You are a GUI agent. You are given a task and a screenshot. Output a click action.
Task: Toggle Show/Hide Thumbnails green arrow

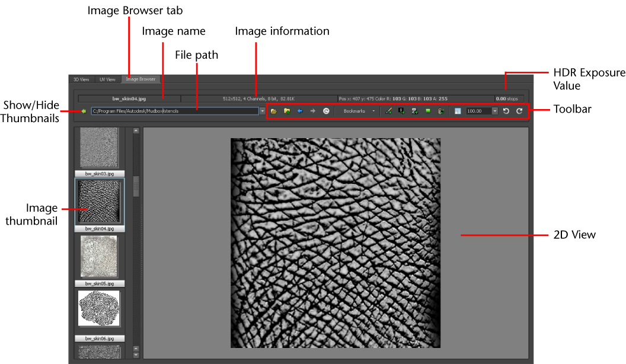(84, 111)
